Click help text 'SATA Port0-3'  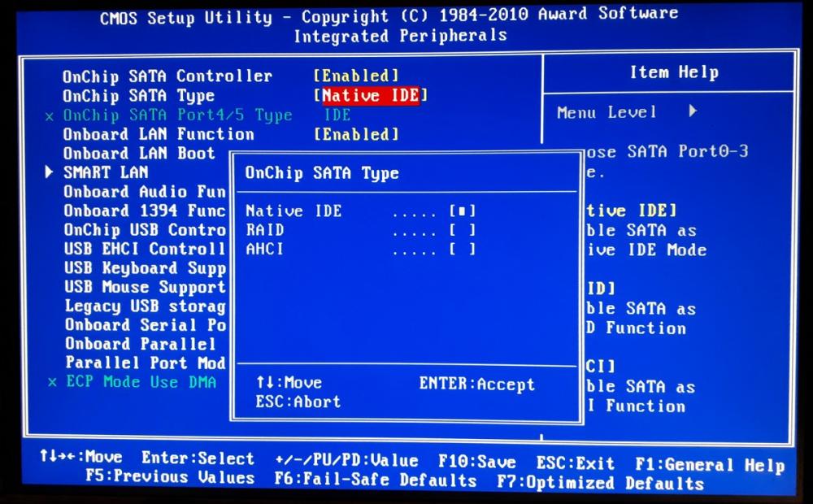(688, 151)
